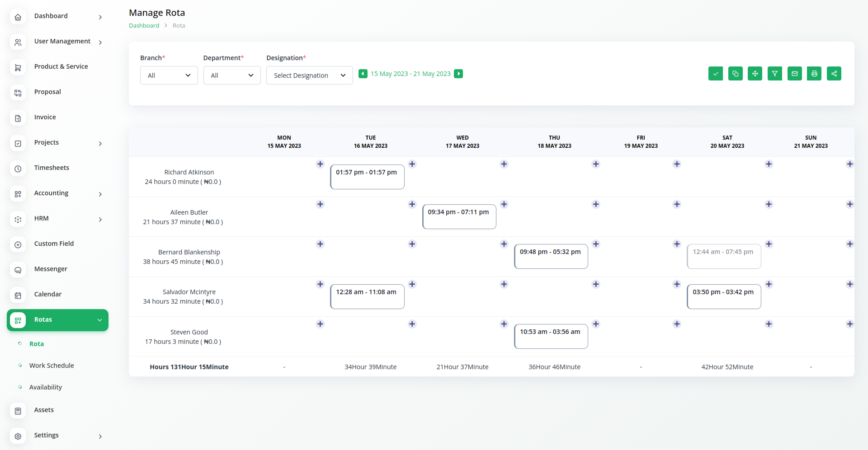Click the '34Hour 39Minute' Tuesday total

[370, 367]
